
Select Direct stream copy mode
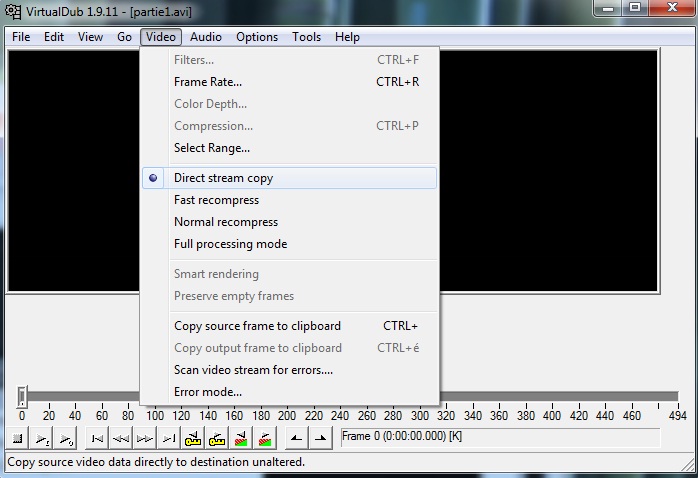[x=289, y=178]
